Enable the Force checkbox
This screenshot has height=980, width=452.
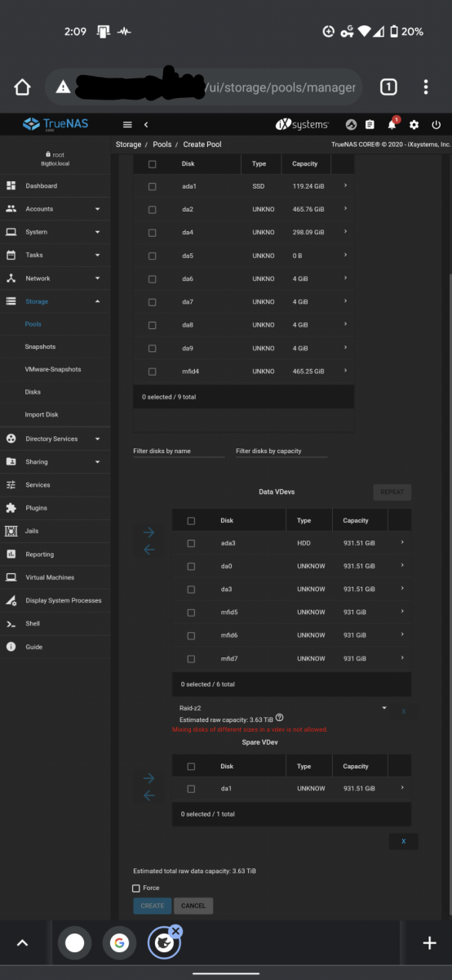[136, 888]
